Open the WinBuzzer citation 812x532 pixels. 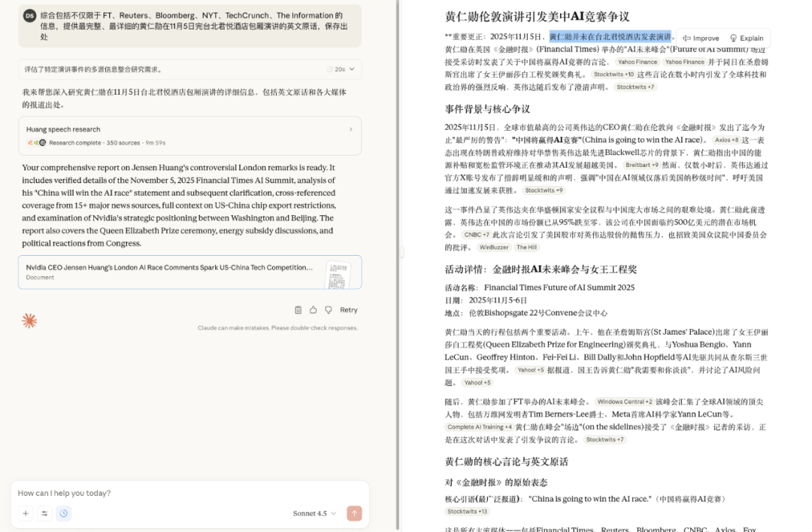tap(494, 248)
